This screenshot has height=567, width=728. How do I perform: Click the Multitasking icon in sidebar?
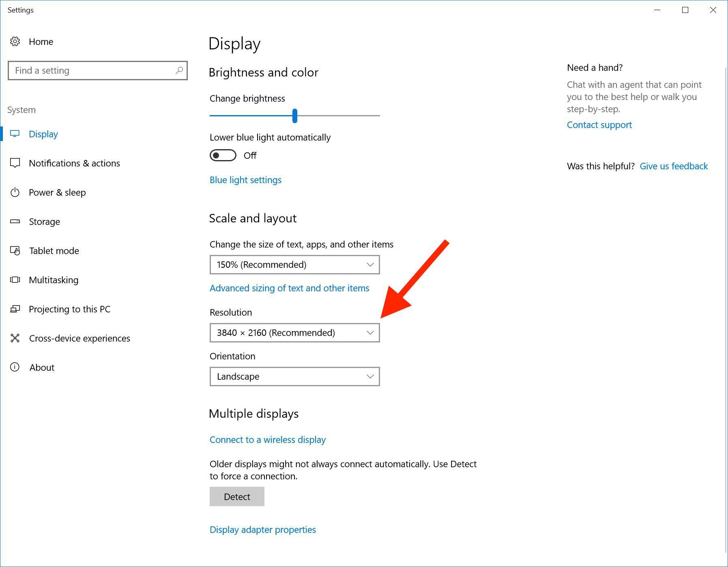(x=15, y=280)
